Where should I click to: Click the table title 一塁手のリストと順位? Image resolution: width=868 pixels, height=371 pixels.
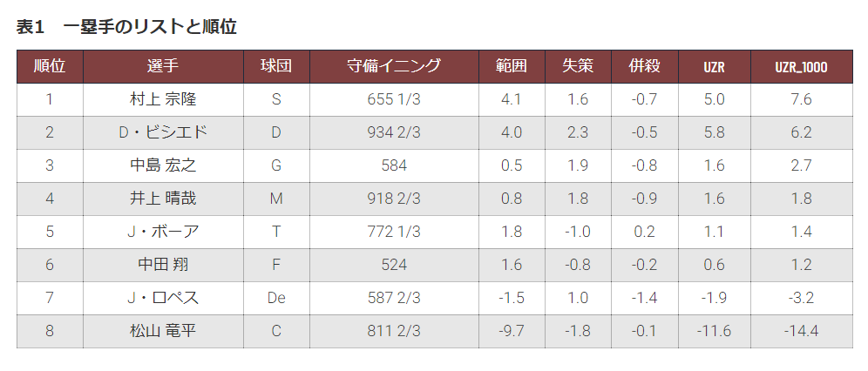(150, 26)
